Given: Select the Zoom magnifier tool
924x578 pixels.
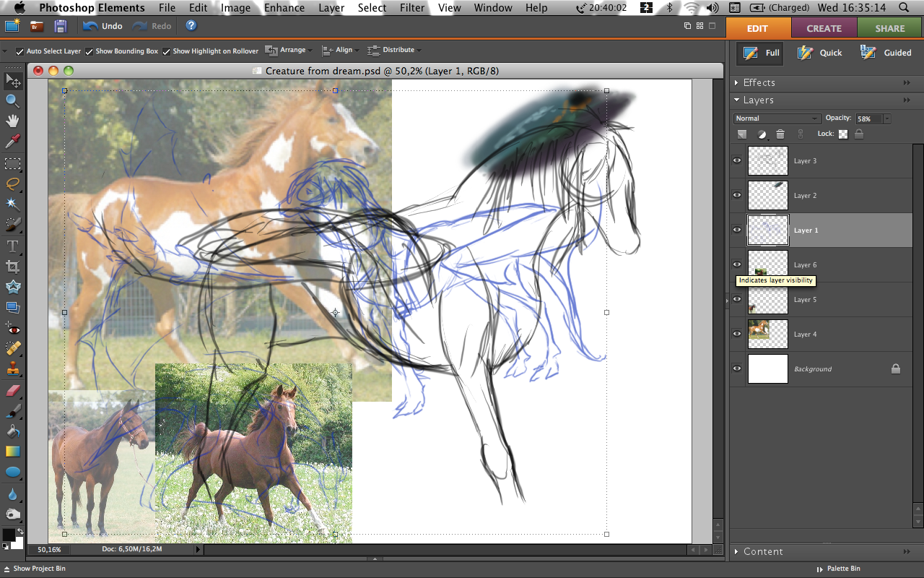Looking at the screenshot, I should [x=12, y=100].
